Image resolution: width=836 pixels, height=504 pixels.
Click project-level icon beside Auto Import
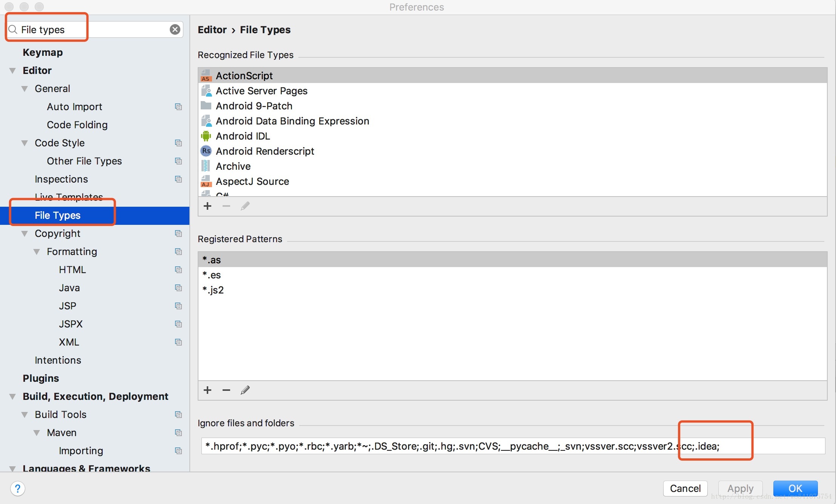pyautogui.click(x=178, y=107)
